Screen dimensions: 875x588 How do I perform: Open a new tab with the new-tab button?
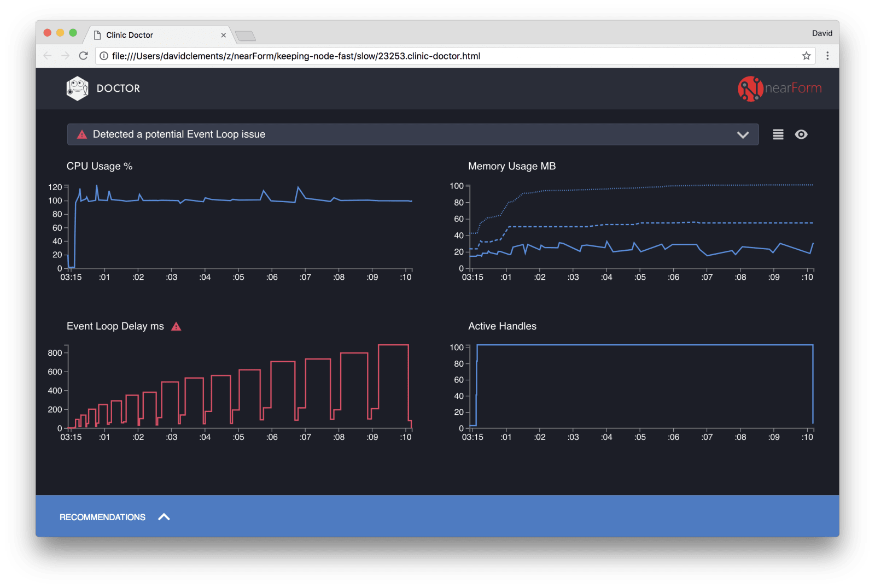pos(246,36)
